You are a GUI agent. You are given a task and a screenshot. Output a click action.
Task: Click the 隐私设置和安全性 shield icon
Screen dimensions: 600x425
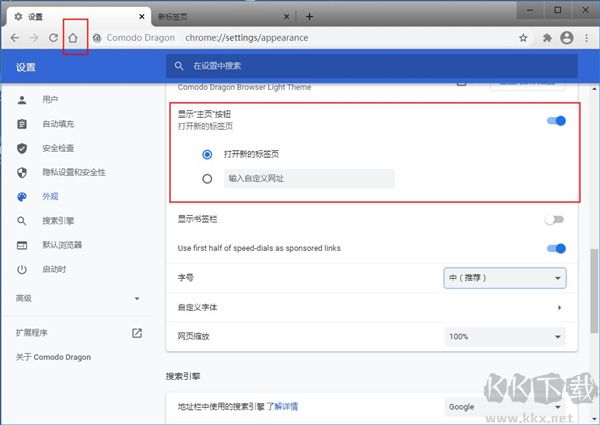tap(22, 173)
